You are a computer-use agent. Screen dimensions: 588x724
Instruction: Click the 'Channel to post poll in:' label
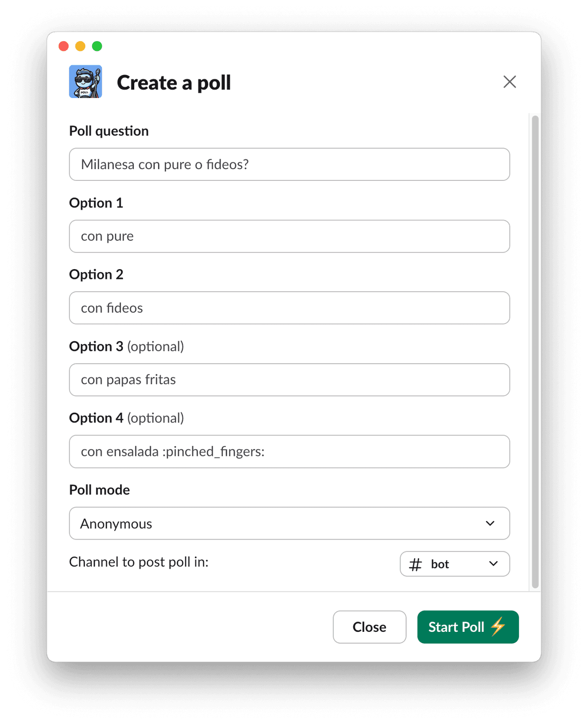[139, 562]
